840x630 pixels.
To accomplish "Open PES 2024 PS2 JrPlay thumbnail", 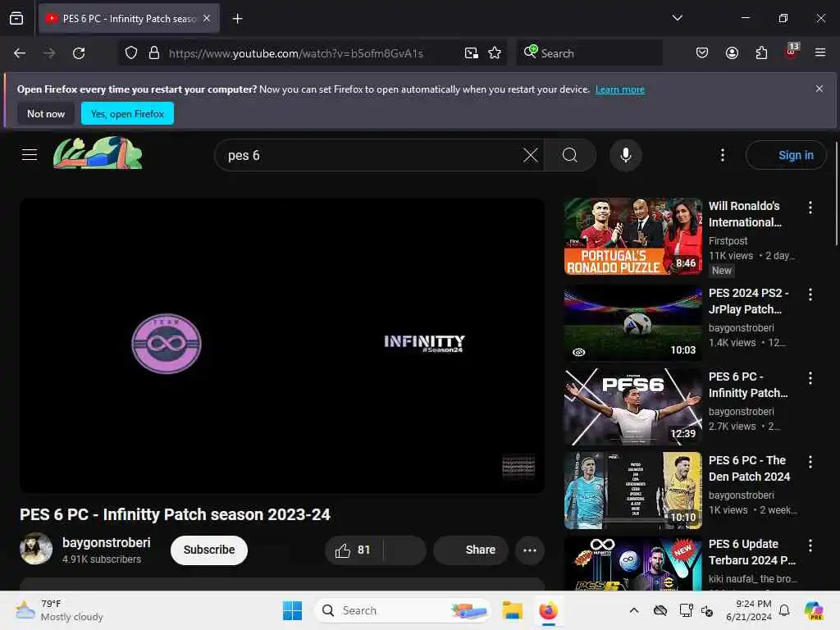I will 633,323.
